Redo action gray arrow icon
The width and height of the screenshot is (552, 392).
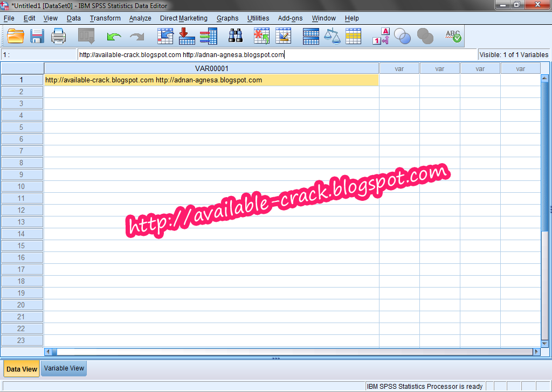137,36
